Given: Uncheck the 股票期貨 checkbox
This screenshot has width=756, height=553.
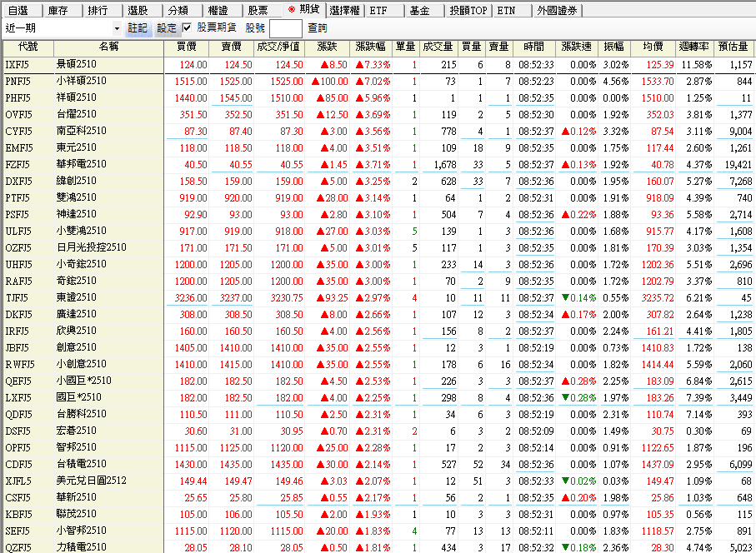Looking at the screenshot, I should [x=187, y=28].
